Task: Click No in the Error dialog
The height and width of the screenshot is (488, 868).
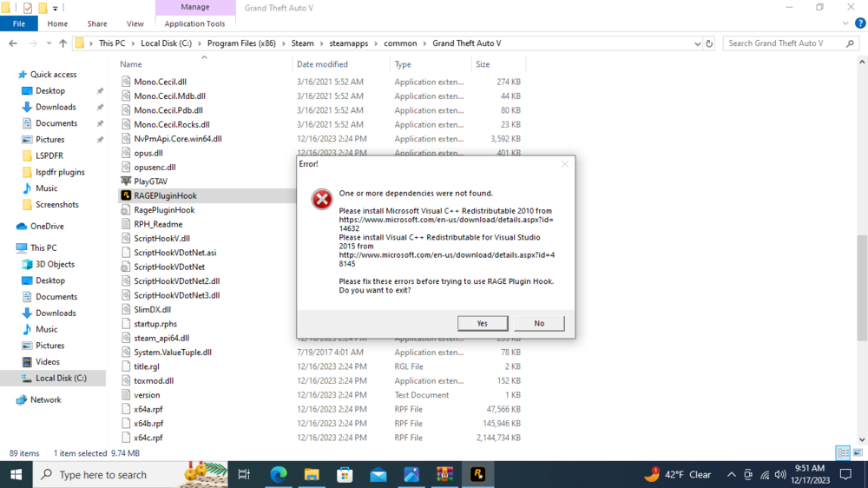Action: click(539, 324)
